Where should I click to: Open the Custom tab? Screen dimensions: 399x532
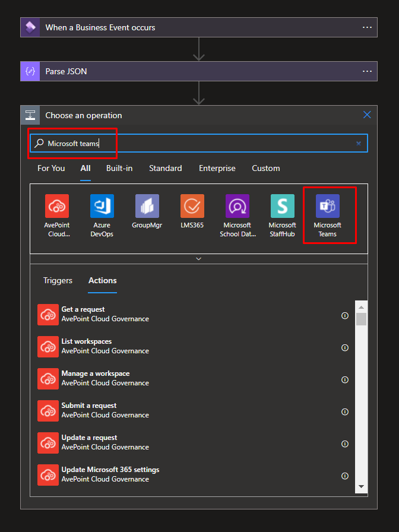coord(266,168)
